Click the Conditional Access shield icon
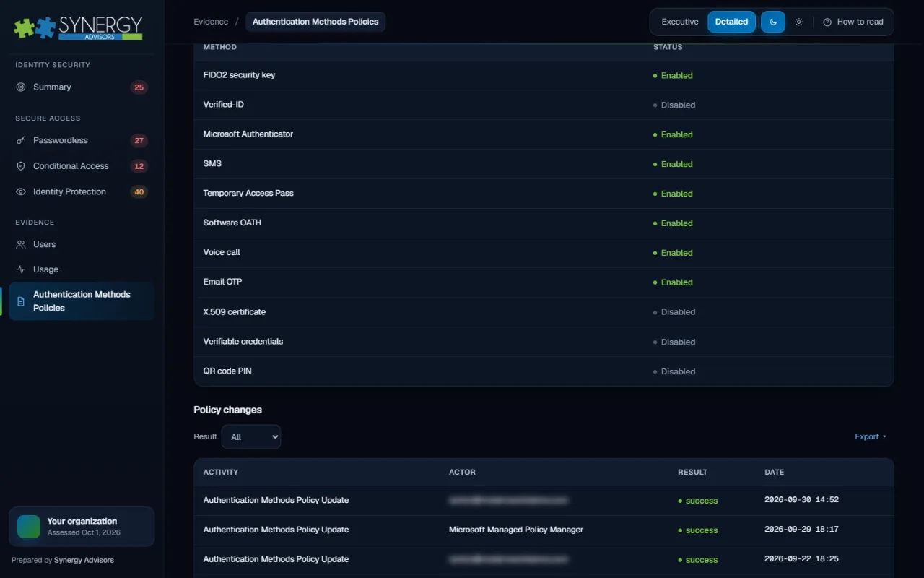 (x=21, y=166)
